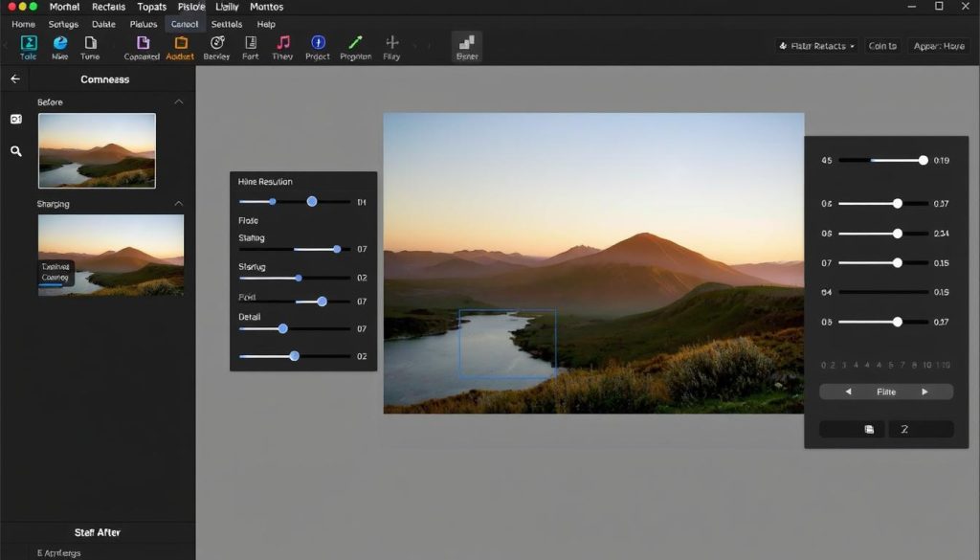Click the right arrow beside Filite
The width and height of the screenshot is (980, 560).
[924, 391]
